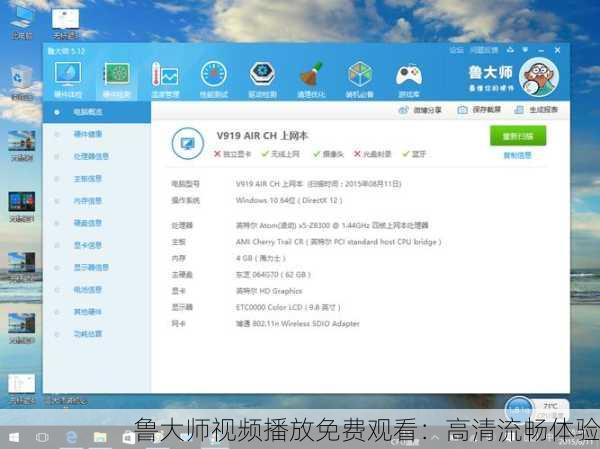
Task: Click the 复制信息 copy info link
Action: pos(517,155)
